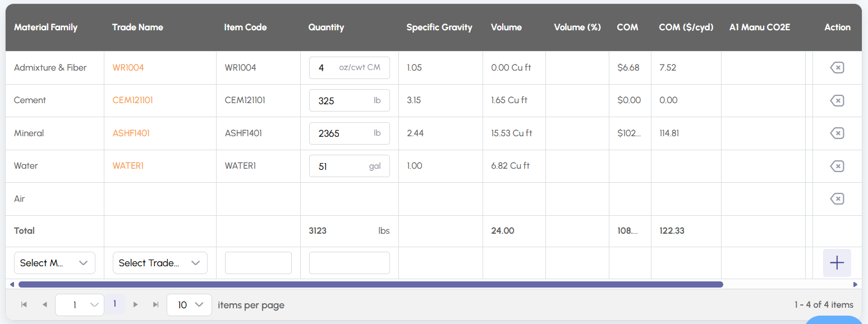Open the WR1004 trade name link

pos(128,68)
